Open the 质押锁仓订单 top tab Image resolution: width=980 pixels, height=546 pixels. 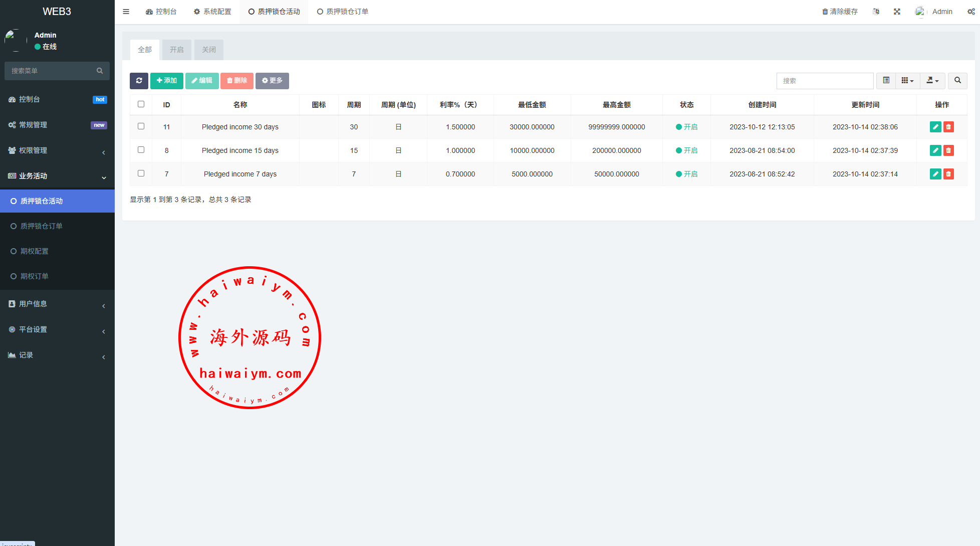pyautogui.click(x=343, y=12)
